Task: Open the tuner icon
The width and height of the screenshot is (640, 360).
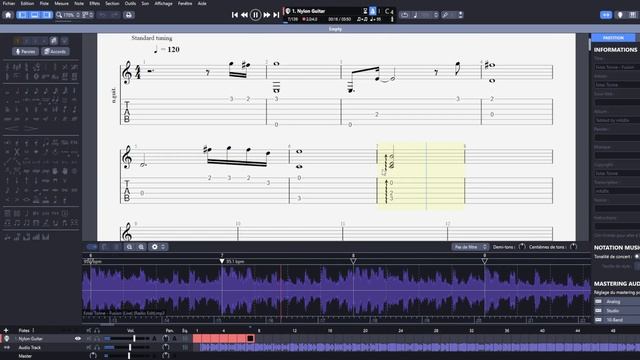Action: 445,15
